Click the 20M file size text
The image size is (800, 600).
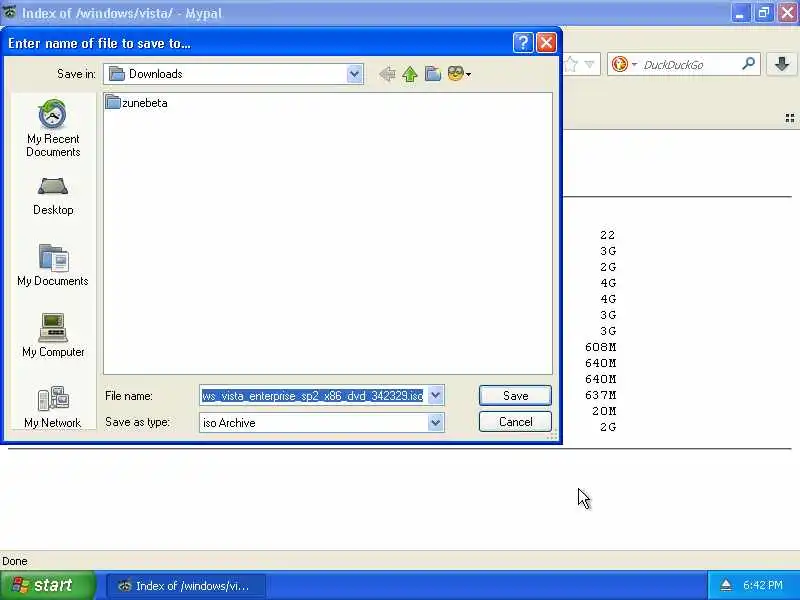tap(604, 411)
